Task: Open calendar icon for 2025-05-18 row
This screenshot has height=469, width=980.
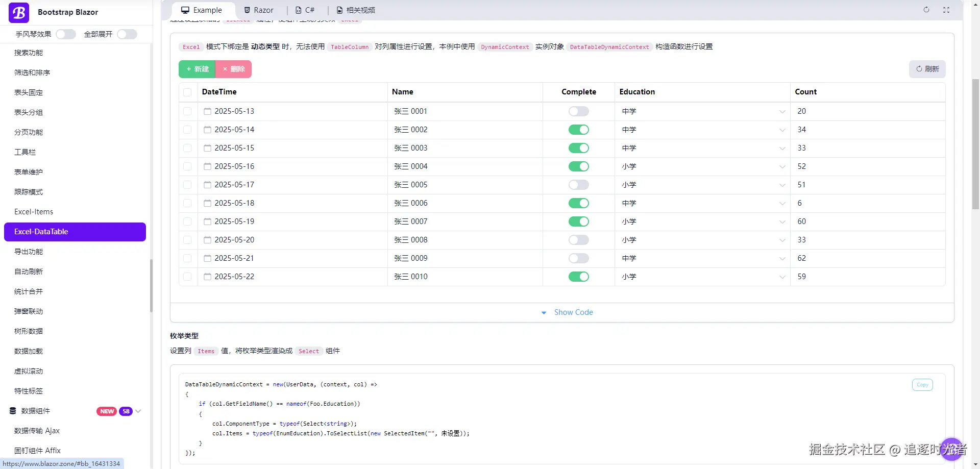Action: pyautogui.click(x=207, y=203)
